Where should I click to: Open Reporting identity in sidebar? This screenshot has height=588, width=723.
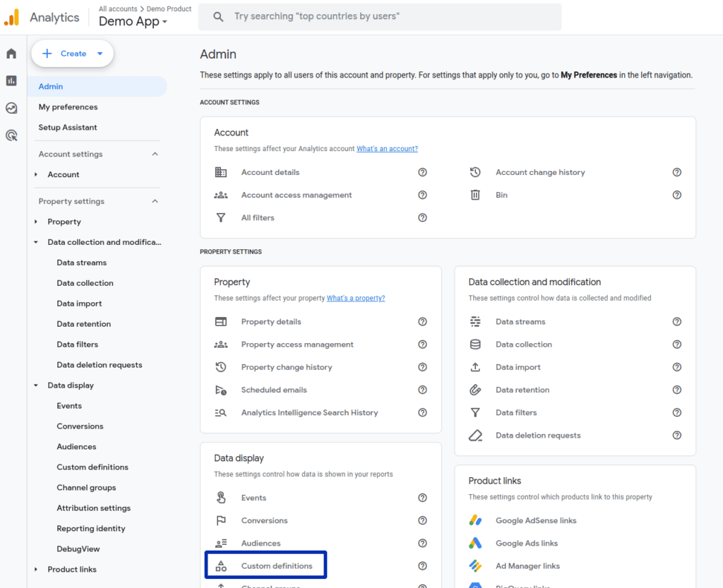[91, 529]
